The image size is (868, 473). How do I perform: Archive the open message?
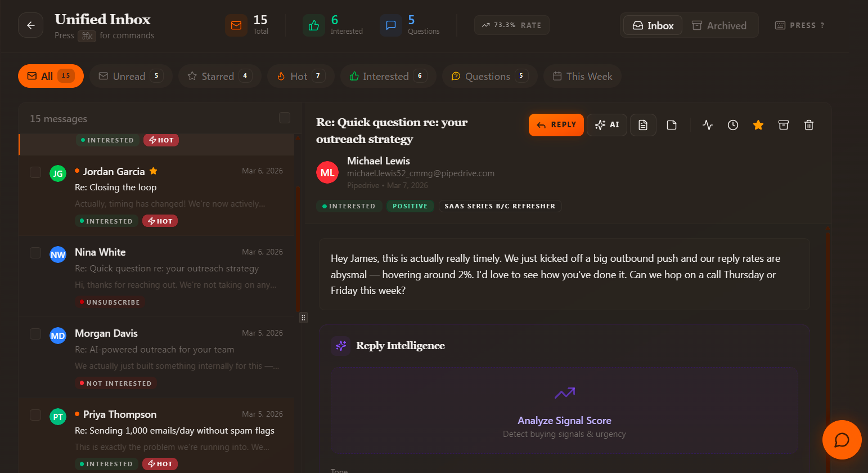click(x=784, y=125)
